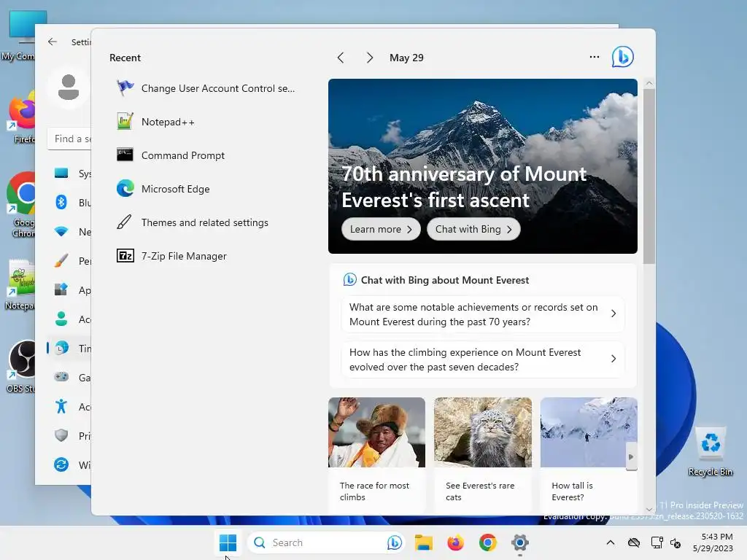Click the Windows Start button
This screenshot has width=747, height=560.
click(x=228, y=542)
